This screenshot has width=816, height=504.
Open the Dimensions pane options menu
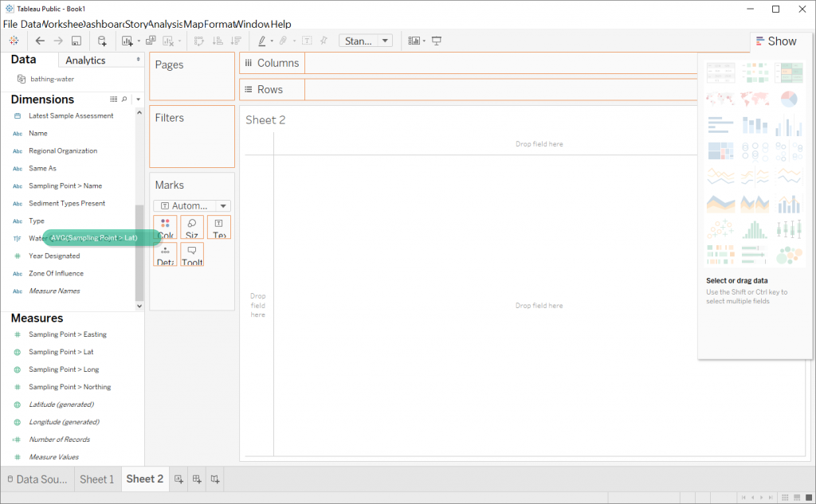coord(137,99)
